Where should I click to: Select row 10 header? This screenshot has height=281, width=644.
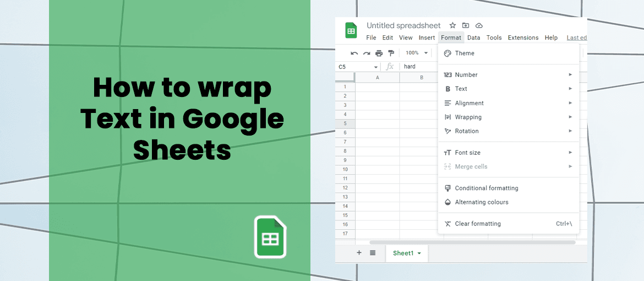tap(345, 170)
